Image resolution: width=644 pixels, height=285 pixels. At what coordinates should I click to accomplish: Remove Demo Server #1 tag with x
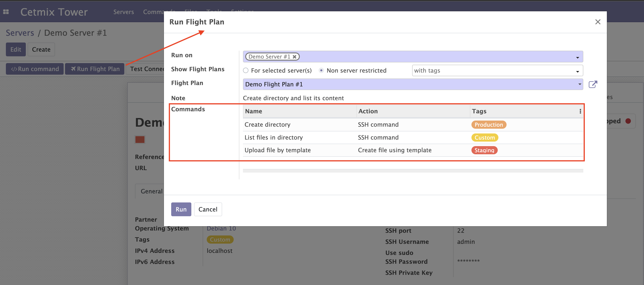pyautogui.click(x=295, y=57)
